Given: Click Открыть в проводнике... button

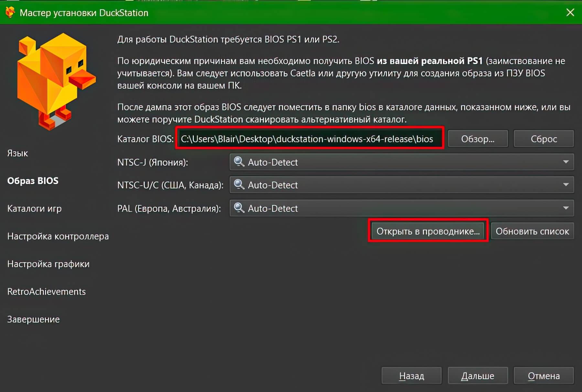Looking at the screenshot, I should [x=428, y=231].
